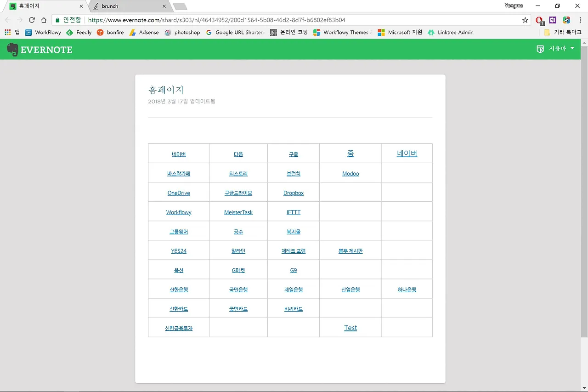Open the 티스토리 link
Viewport: 588px width, 392px height.
click(238, 174)
